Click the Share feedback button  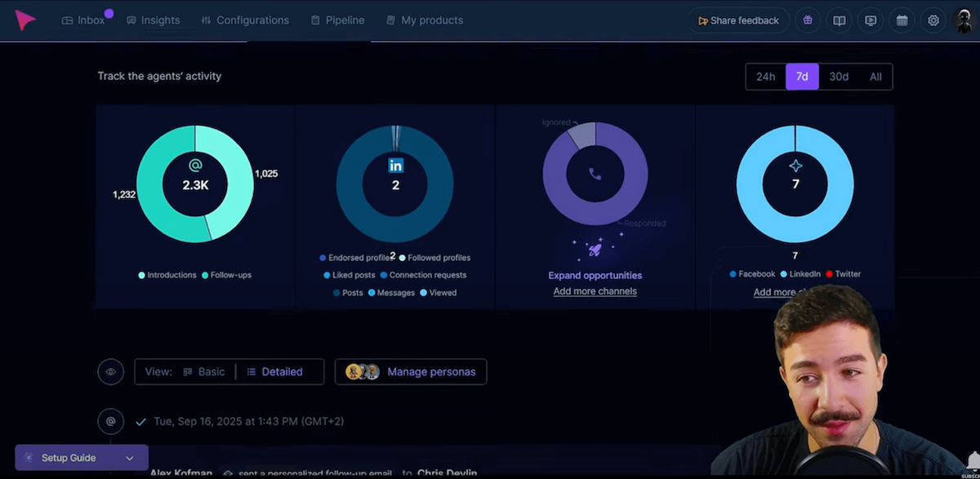pyautogui.click(x=737, y=20)
